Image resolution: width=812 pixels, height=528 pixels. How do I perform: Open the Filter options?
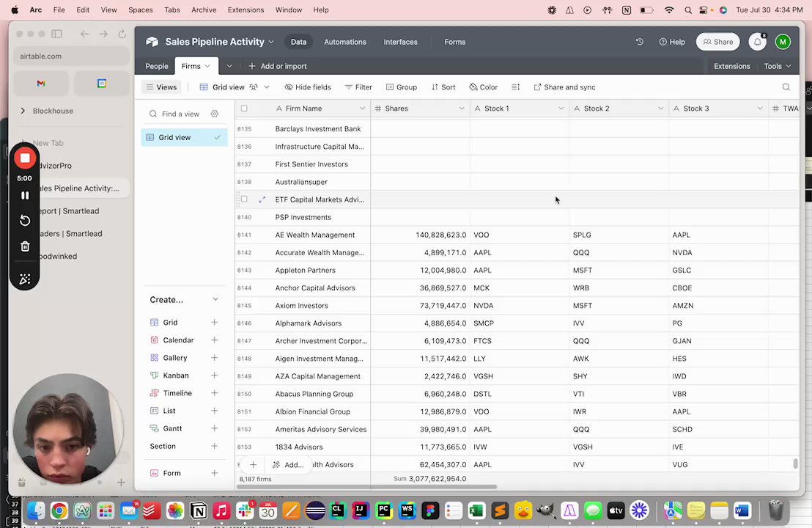[358, 87]
